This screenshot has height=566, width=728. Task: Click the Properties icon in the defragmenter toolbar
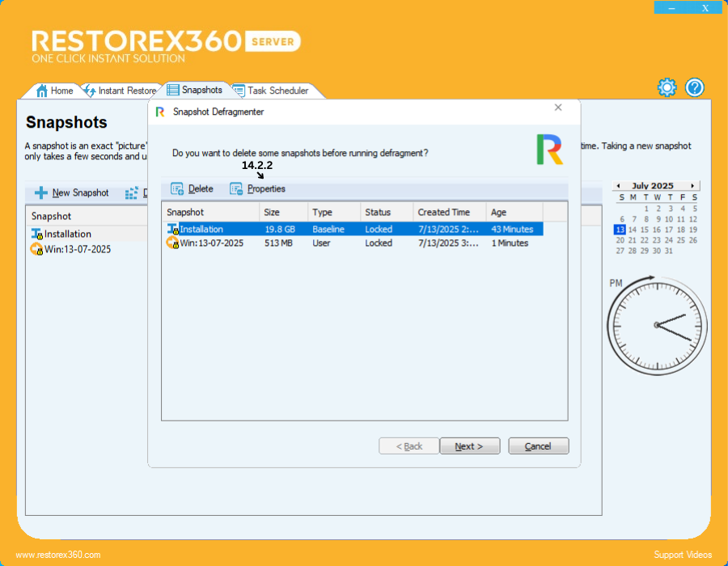click(x=236, y=189)
